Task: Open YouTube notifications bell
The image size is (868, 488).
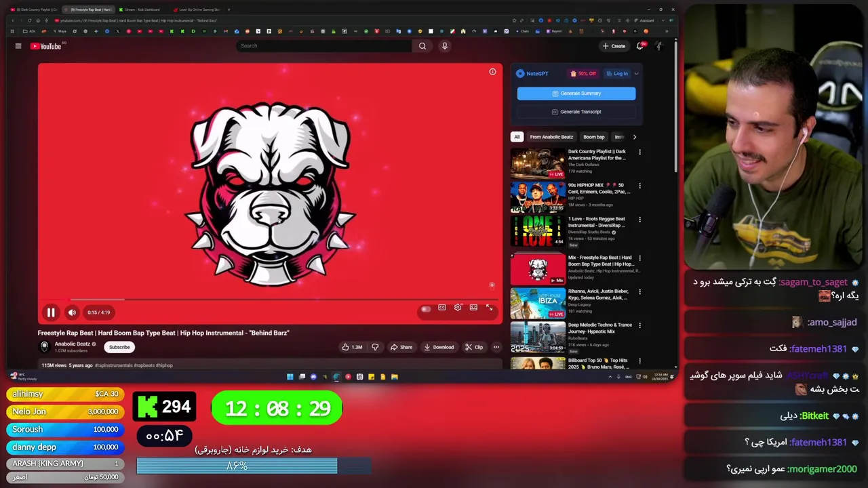Action: [639, 46]
